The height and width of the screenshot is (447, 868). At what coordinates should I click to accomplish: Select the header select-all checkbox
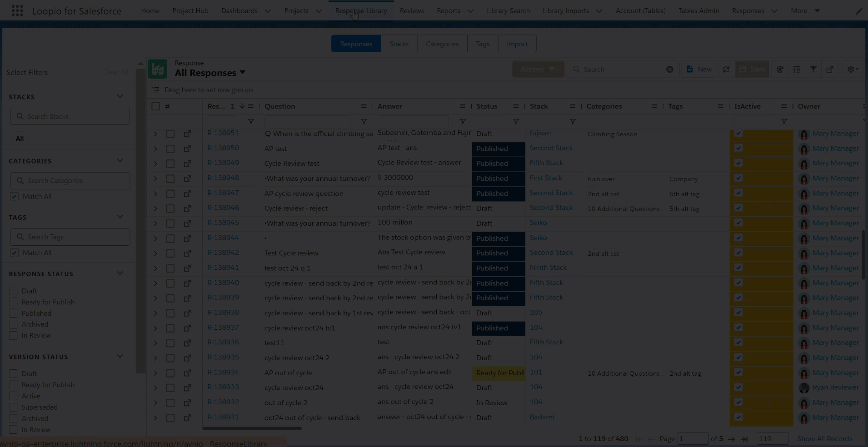156,106
